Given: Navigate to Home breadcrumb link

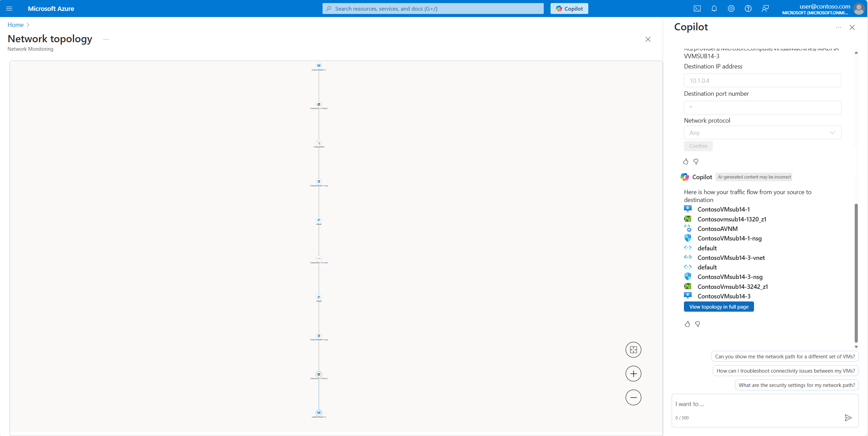Looking at the screenshot, I should [x=15, y=25].
